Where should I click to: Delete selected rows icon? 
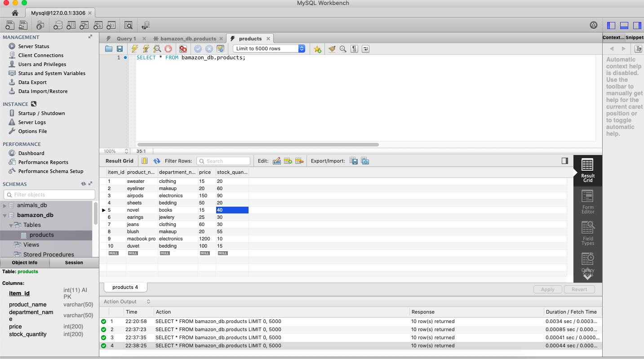coord(299,161)
